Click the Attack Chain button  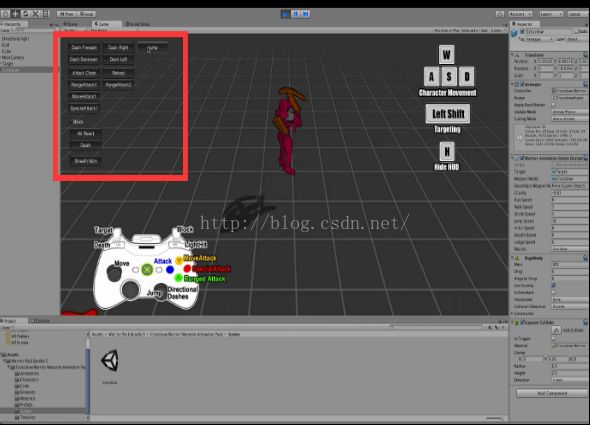tap(84, 73)
